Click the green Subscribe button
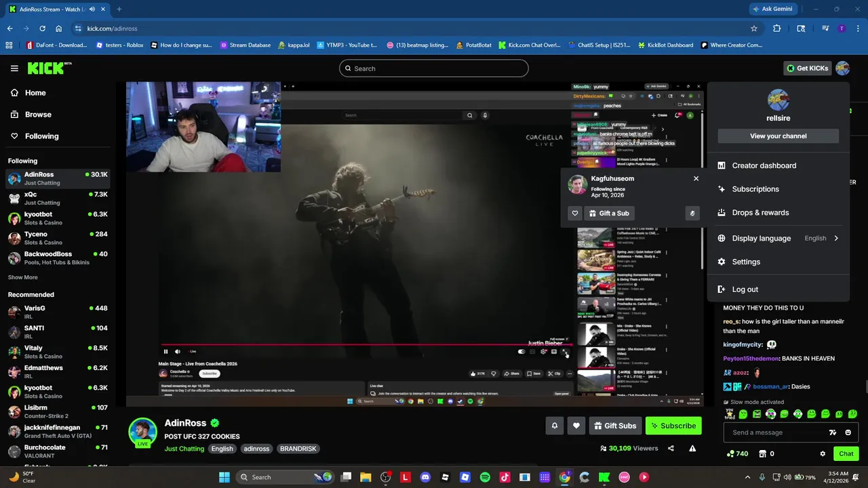The width and height of the screenshot is (868, 488). (673, 426)
